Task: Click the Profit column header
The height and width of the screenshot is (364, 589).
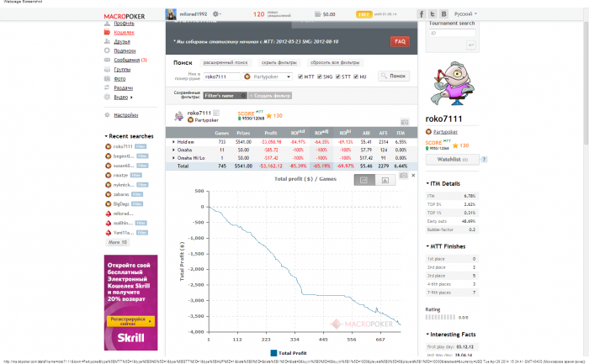Action: click(271, 133)
